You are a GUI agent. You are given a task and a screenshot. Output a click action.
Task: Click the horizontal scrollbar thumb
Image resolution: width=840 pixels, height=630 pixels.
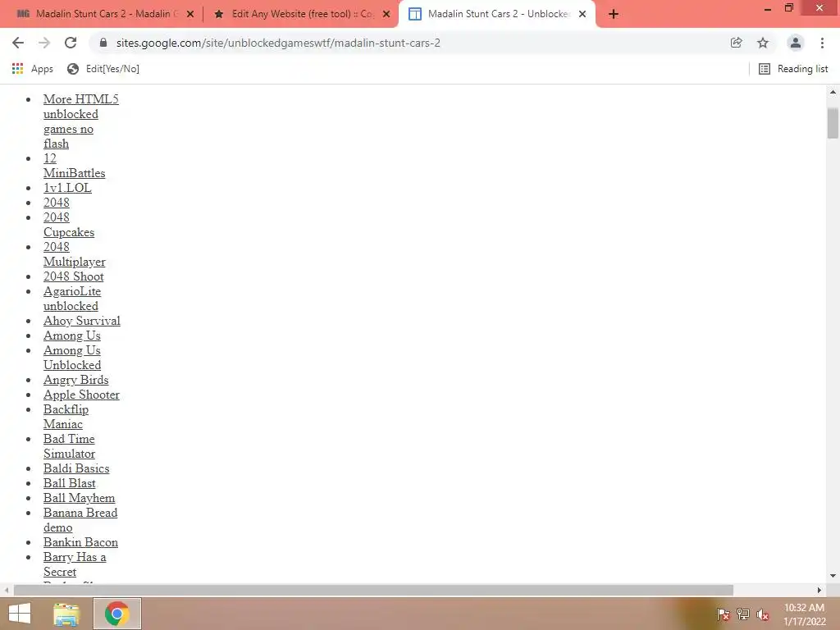pyautogui.click(x=373, y=591)
